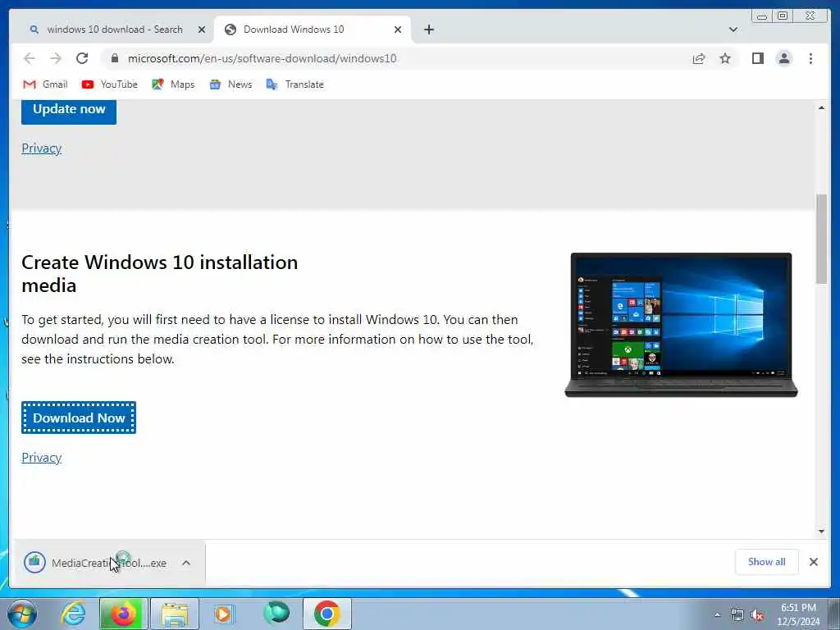Screen dimensions: 840x630
Task: Click the Download Now button
Action: coord(79,418)
